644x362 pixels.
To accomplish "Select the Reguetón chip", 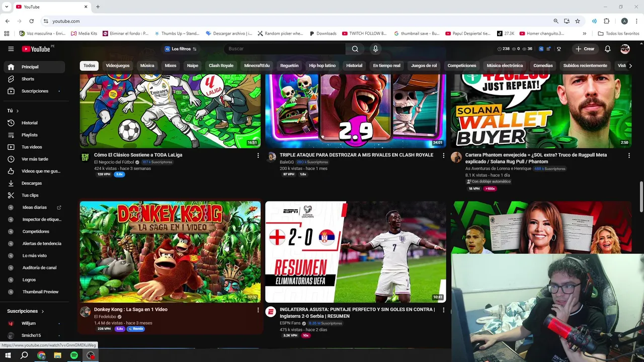I will pyautogui.click(x=289, y=65).
